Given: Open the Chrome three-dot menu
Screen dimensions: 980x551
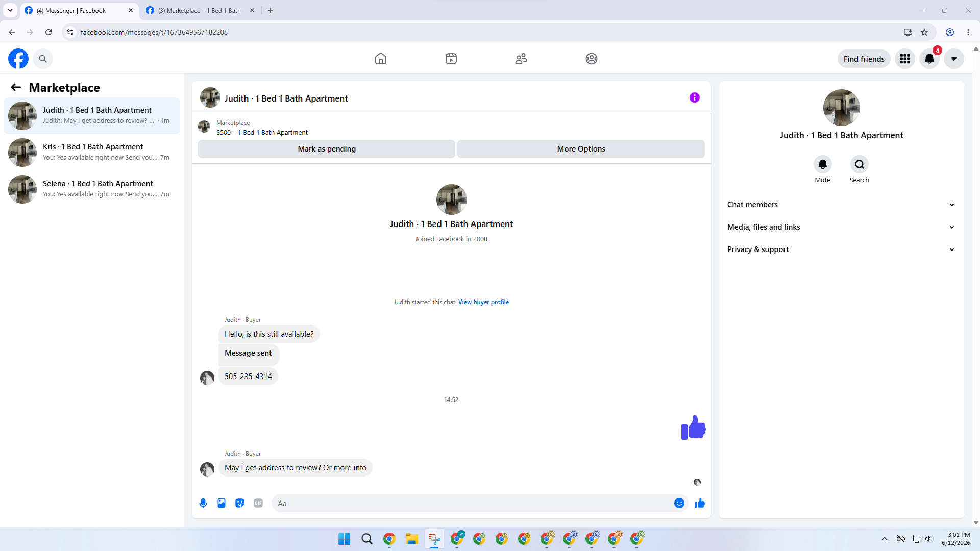Looking at the screenshot, I should point(968,32).
